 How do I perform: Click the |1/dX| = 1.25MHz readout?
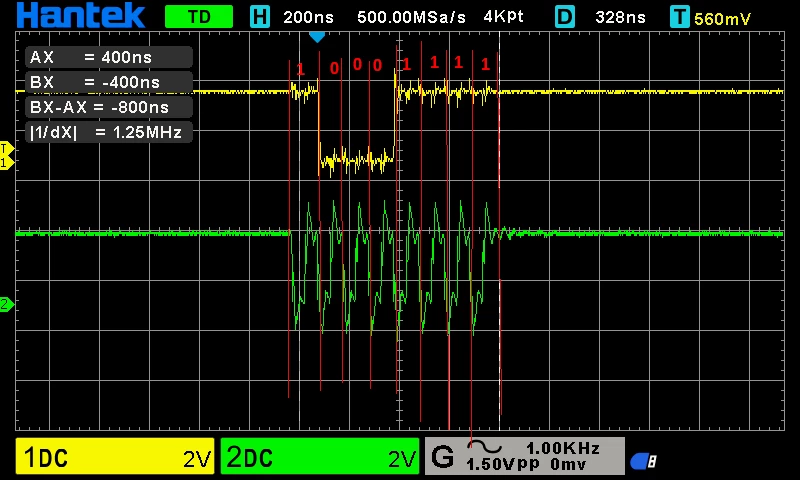click(x=109, y=132)
